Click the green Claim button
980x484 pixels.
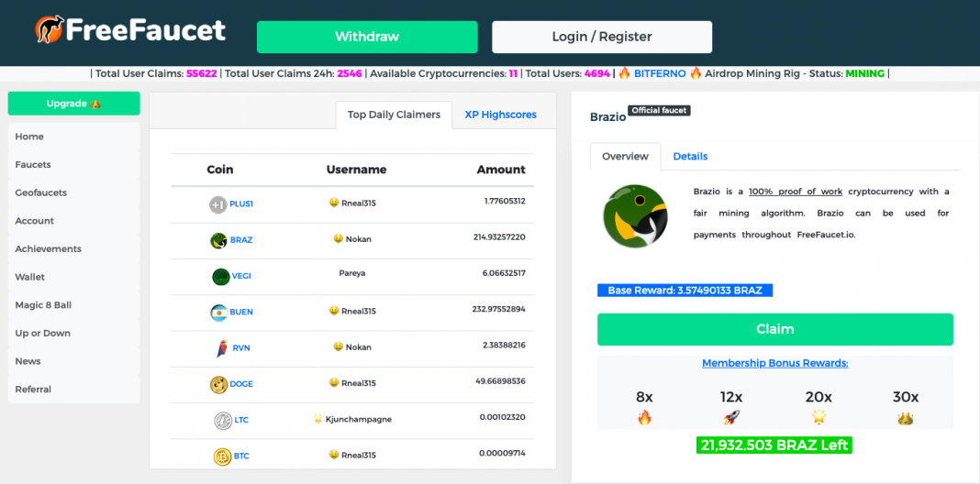pyautogui.click(x=775, y=329)
